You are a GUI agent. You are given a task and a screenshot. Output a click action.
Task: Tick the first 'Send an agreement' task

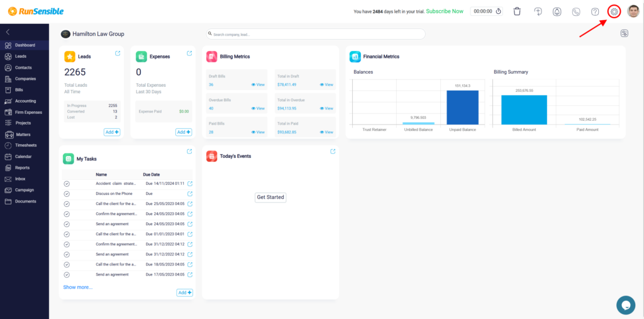tap(67, 224)
